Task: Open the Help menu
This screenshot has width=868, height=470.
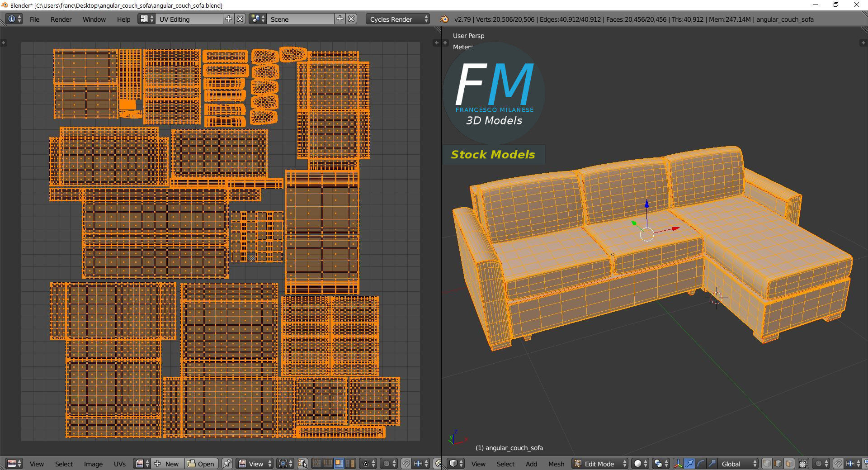Action: 123,19
